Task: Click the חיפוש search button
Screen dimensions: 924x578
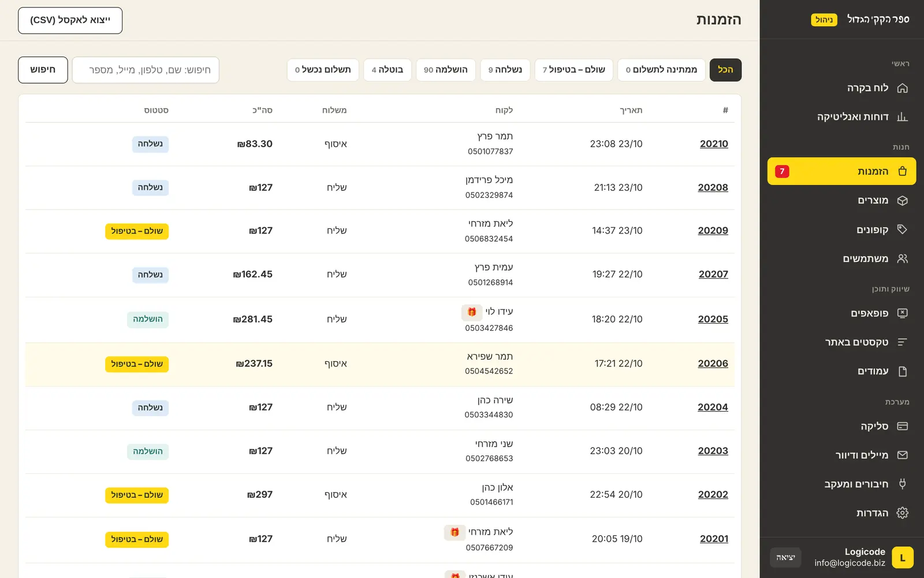Action: tap(43, 70)
